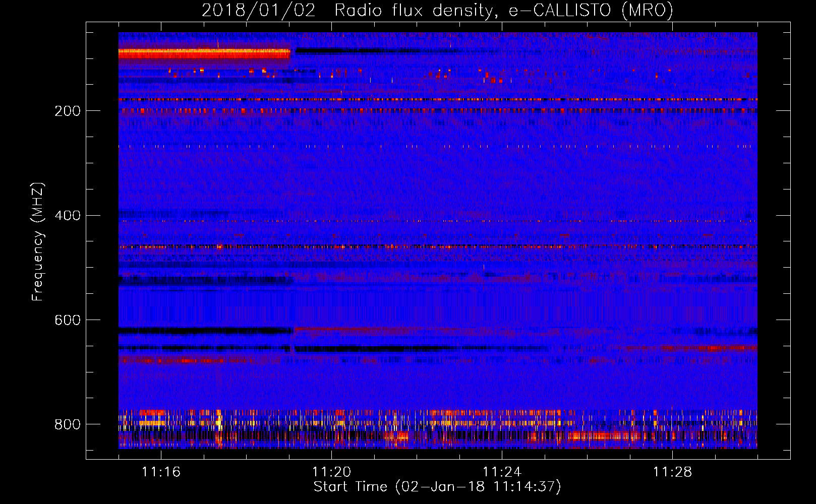
Task: Click the 600 frequency tick label
Action: coord(68,321)
